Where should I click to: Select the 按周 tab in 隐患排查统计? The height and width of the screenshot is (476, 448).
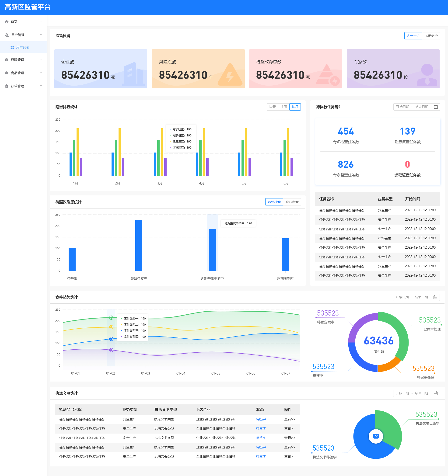pos(283,107)
